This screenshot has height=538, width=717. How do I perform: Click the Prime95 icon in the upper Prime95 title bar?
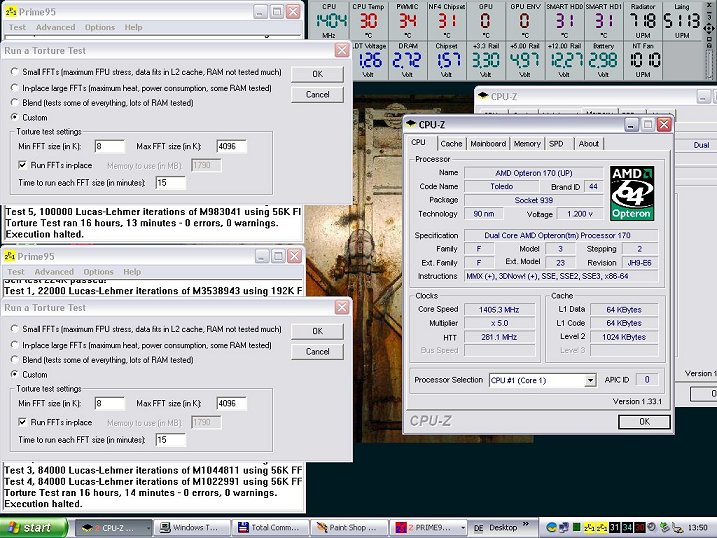tap(11, 11)
